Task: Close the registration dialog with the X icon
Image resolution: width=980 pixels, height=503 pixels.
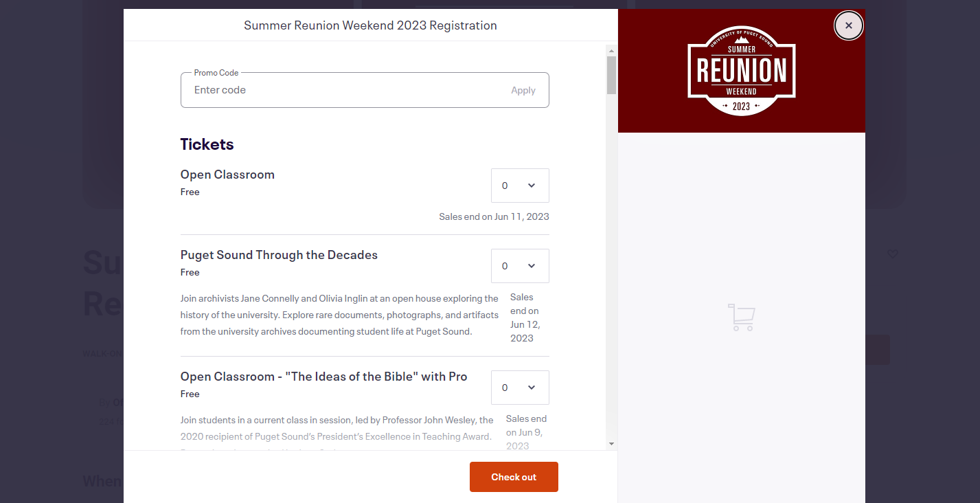Action: pyautogui.click(x=848, y=25)
